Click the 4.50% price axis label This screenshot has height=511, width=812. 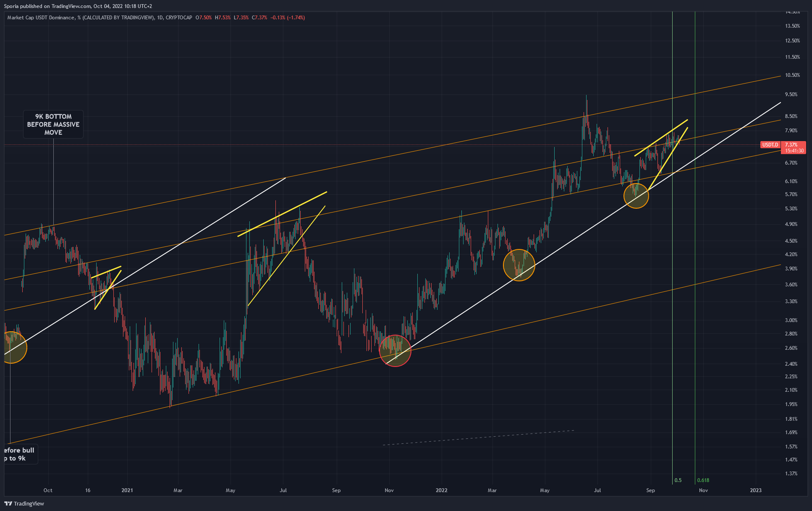[791, 241]
